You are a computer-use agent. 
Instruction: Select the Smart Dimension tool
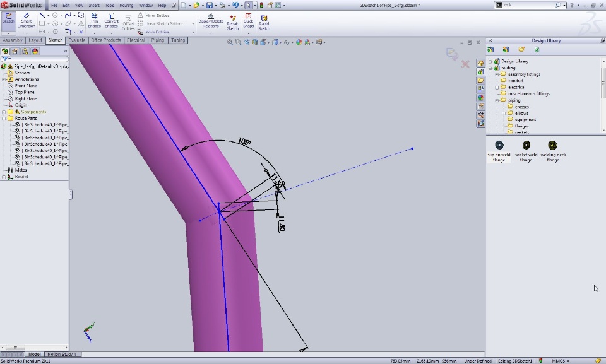click(27, 21)
